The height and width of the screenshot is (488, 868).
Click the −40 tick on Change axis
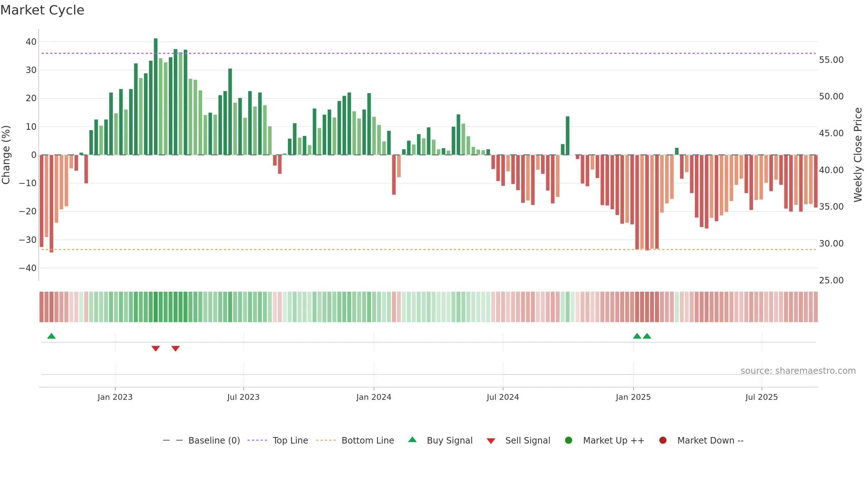28,268
